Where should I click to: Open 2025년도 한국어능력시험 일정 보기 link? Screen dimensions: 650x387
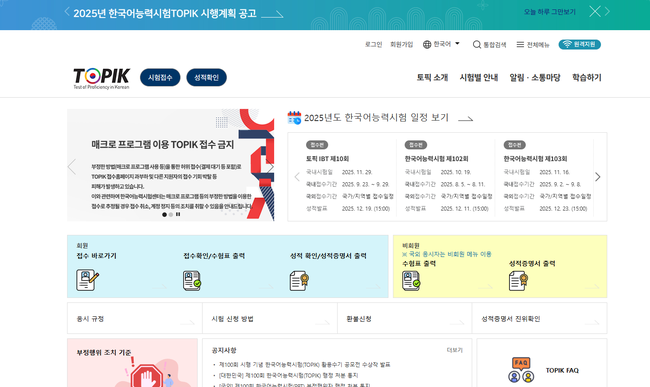click(376, 118)
